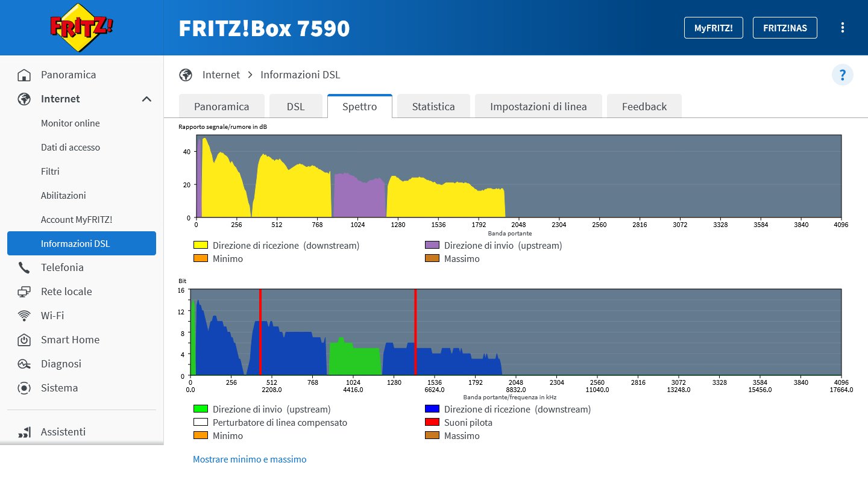Click the Smart Home power icon

tap(24, 340)
